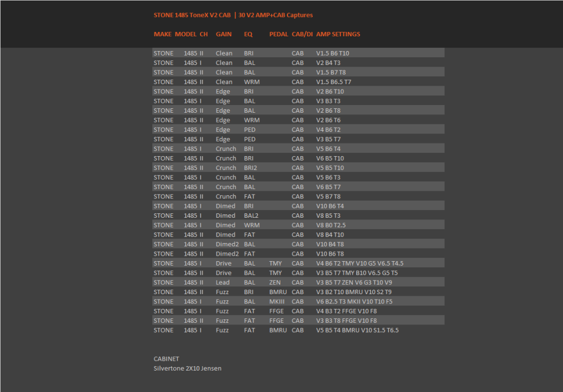563x392 pixels.
Task: Select 'V3 B5 T7 TMY B10 V6.5 G5 T5' cell
Action: [357, 273]
